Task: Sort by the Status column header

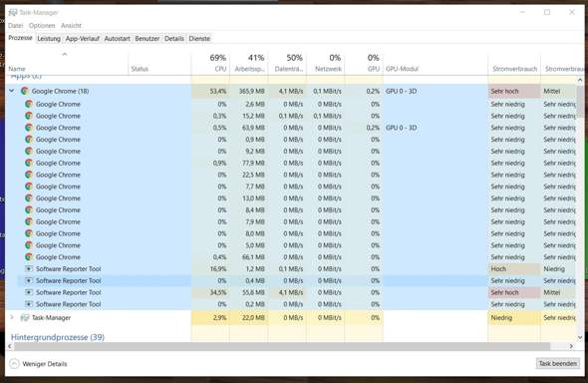Action: coord(159,63)
